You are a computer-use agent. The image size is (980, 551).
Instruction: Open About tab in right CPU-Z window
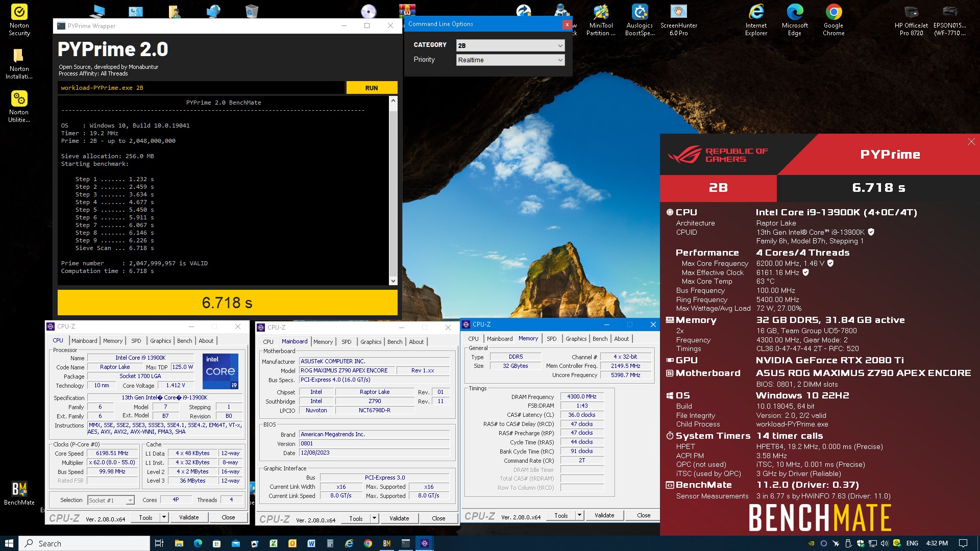tap(621, 339)
